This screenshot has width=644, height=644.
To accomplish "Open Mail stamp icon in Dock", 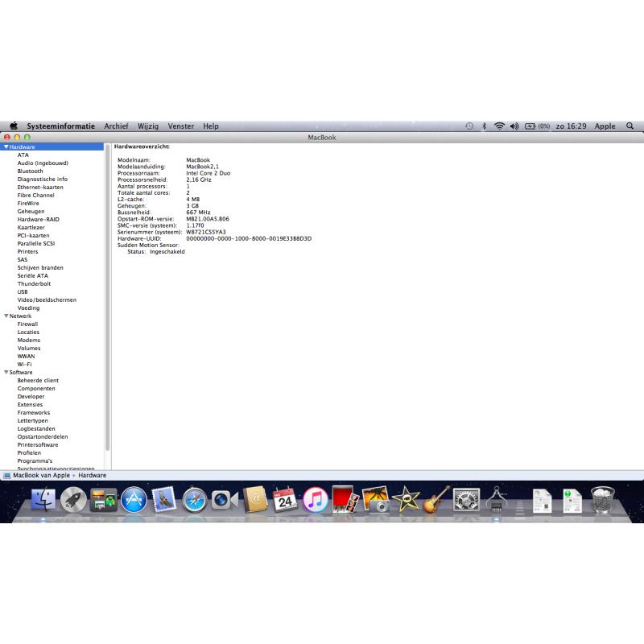I will coord(164,499).
